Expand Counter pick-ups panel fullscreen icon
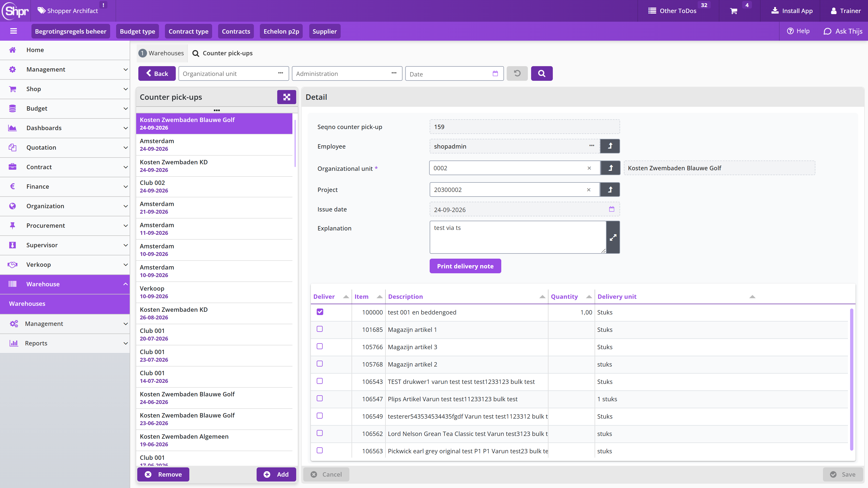The height and width of the screenshot is (488, 868). click(286, 97)
